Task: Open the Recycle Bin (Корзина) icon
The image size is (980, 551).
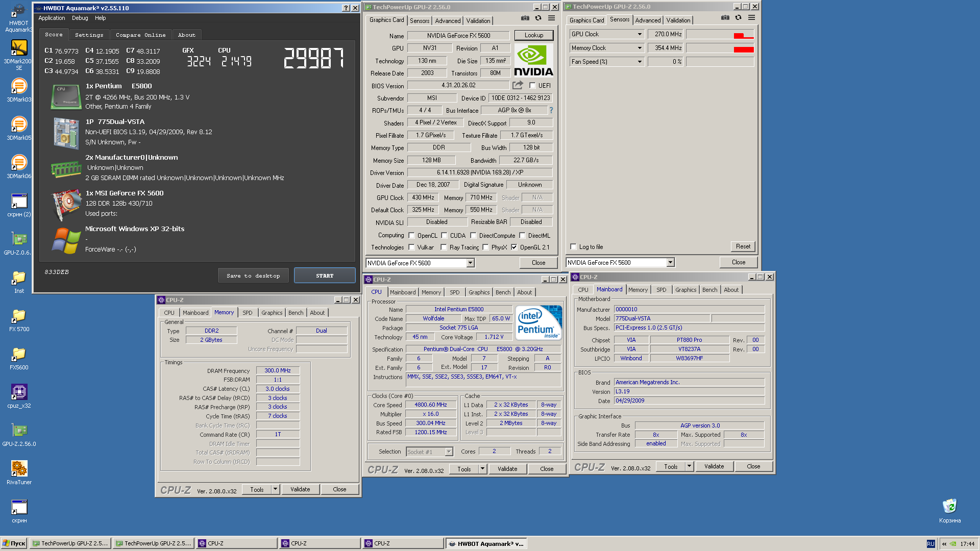Action: [x=949, y=511]
